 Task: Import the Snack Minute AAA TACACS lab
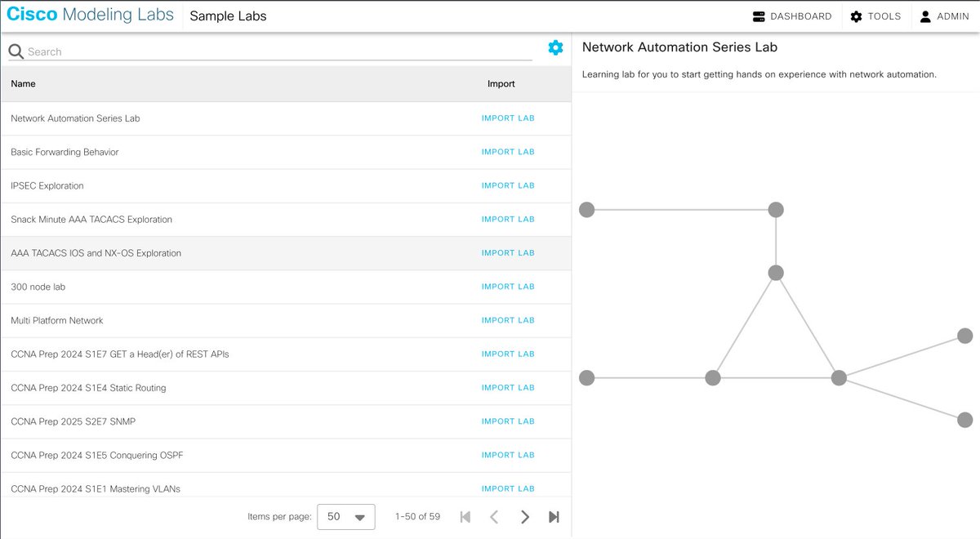(508, 219)
